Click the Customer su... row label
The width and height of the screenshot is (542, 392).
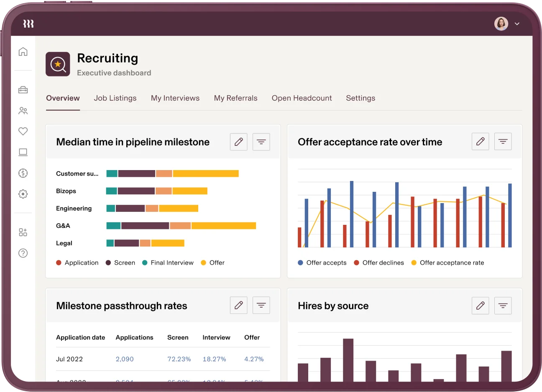click(x=77, y=173)
